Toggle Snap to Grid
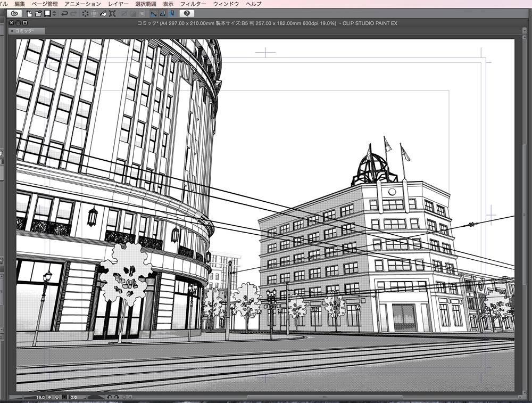532x403 pixels. click(x=172, y=13)
